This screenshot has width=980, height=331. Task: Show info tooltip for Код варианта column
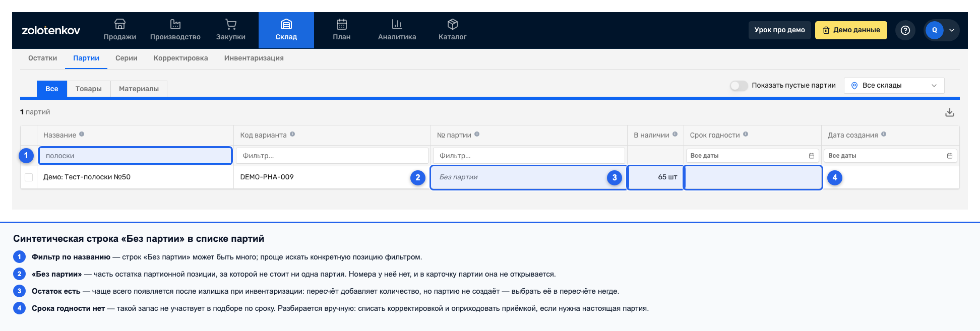[292, 135]
